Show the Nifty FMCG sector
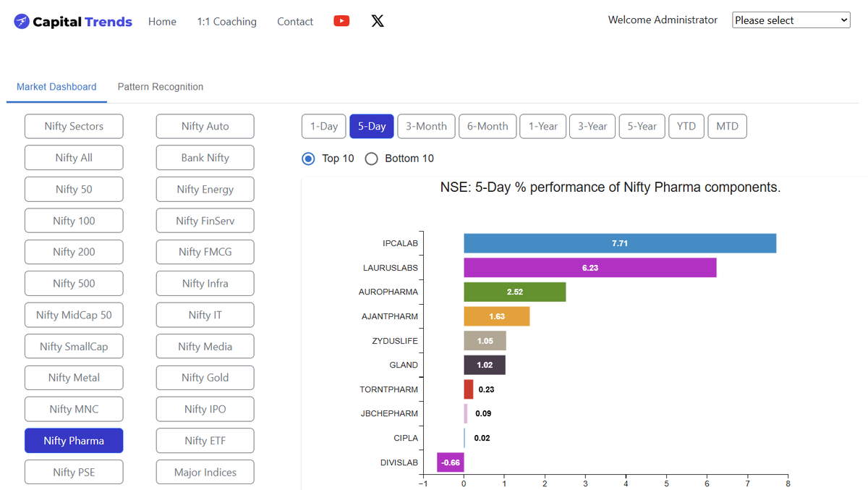This screenshot has height=490, width=868. pos(205,252)
